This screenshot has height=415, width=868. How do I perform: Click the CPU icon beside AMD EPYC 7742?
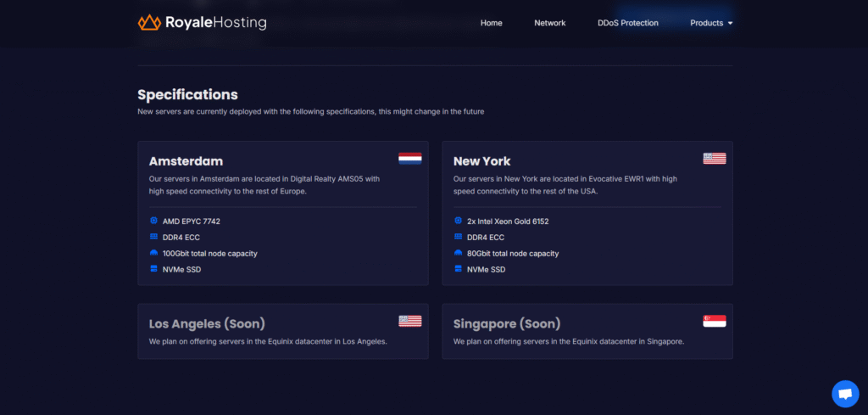pos(153,221)
